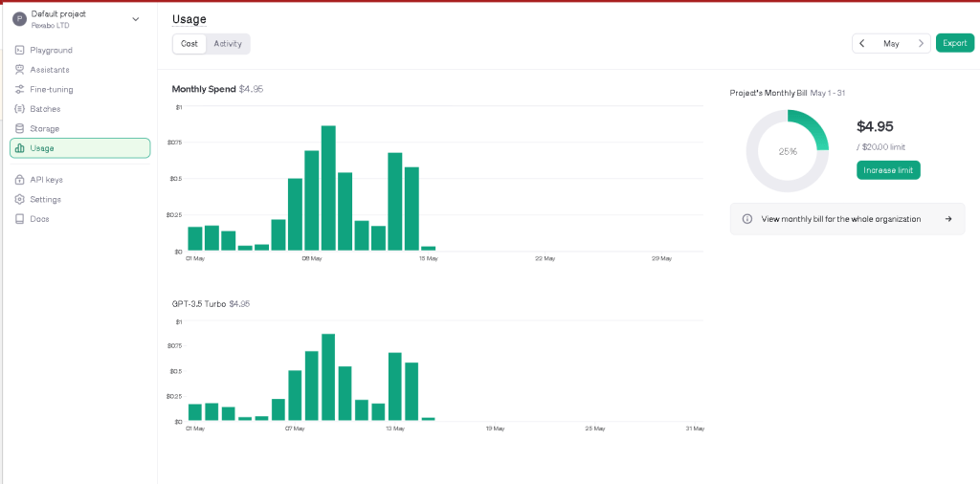
Task: Open Settings from the sidebar
Action: coord(80,199)
